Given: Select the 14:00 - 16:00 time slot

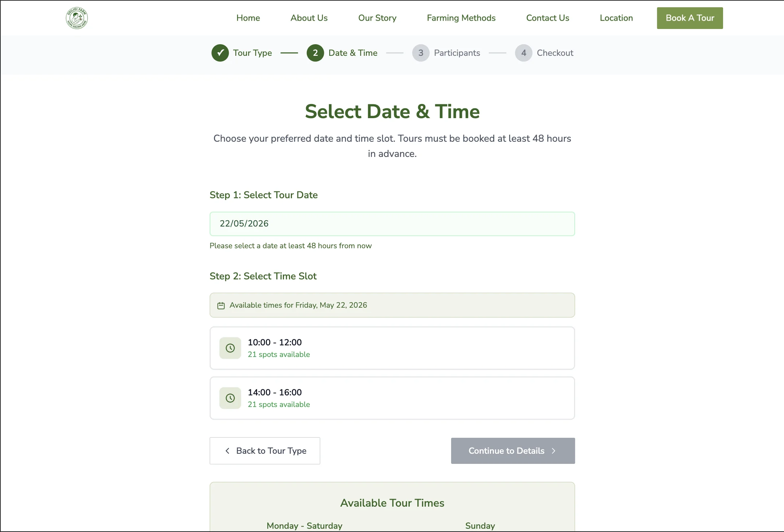Looking at the screenshot, I should point(392,398).
